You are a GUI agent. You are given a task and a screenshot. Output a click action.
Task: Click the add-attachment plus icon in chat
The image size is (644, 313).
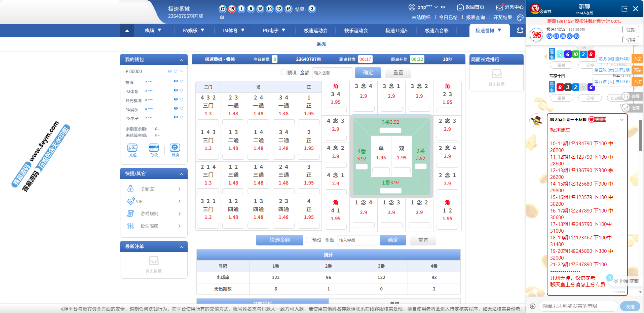coord(533,306)
